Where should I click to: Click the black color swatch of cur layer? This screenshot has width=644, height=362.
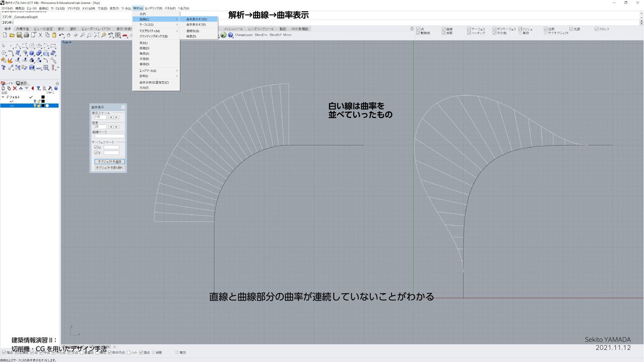click(x=43, y=106)
